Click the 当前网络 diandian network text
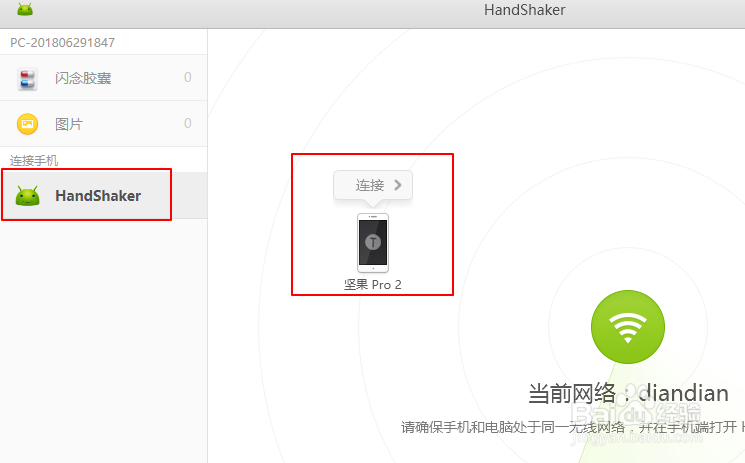The image size is (745, 463). [628, 394]
